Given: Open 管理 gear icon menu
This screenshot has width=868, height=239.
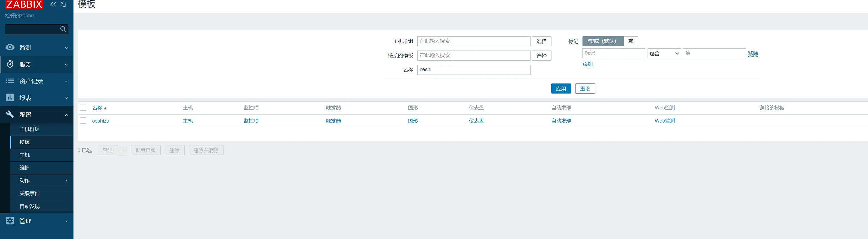Looking at the screenshot, I should tap(10, 221).
